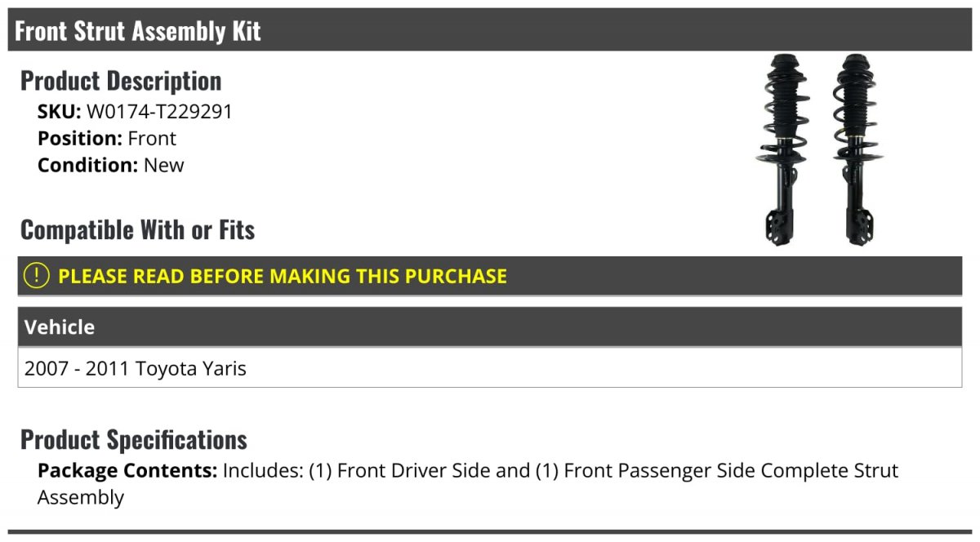Click the SKU label
The image size is (980, 542).
(60, 112)
